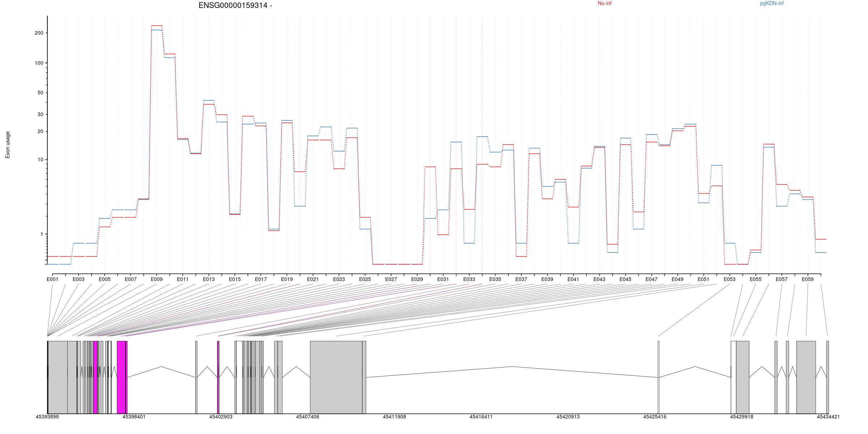Click exon label E019

287,279
